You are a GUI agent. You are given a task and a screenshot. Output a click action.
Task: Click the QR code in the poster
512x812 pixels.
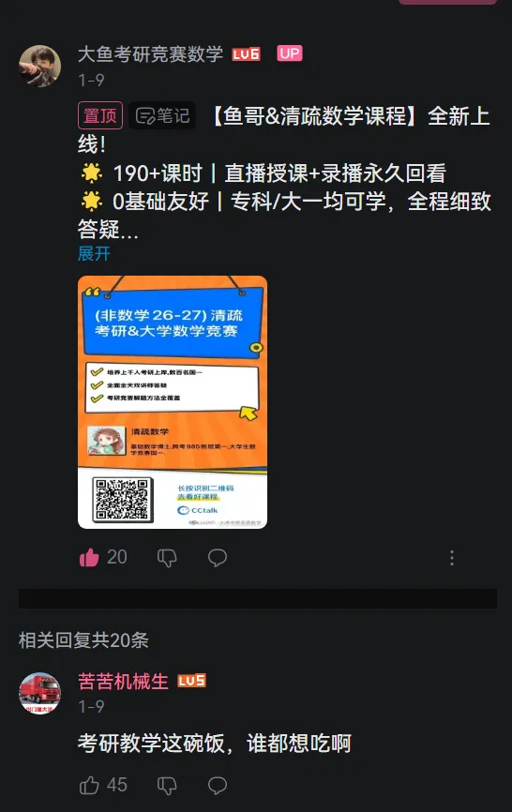click(123, 499)
